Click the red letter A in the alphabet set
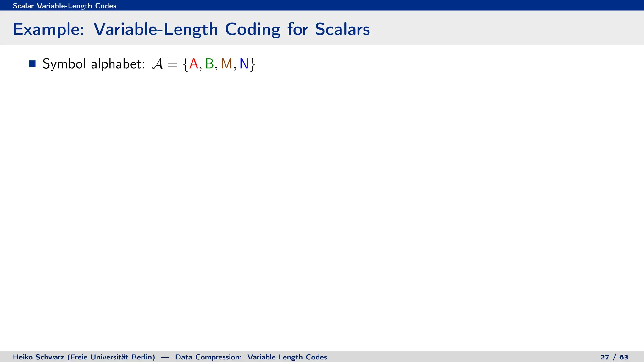Image resolution: width=644 pixels, height=362 pixels. coord(194,64)
